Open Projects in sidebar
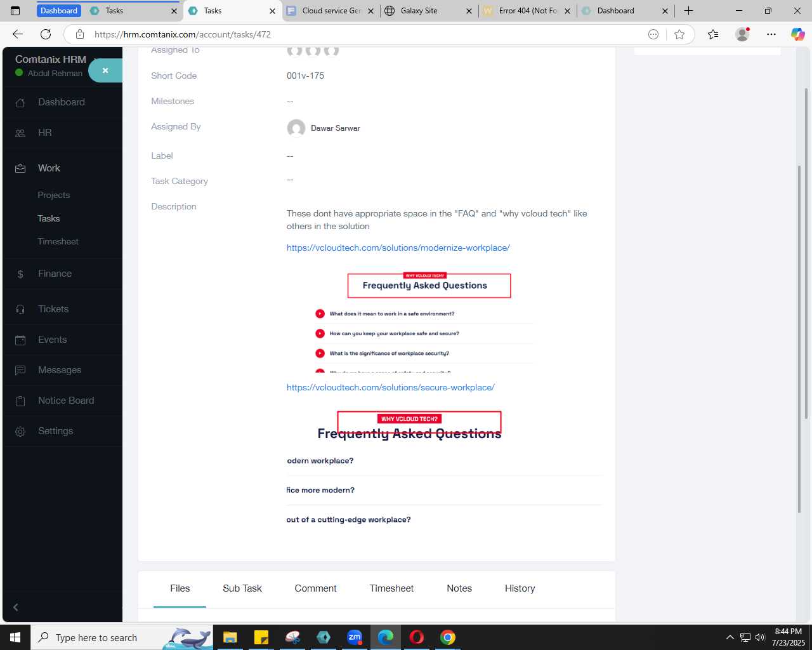Viewport: 812px width, 650px height. pos(53,196)
